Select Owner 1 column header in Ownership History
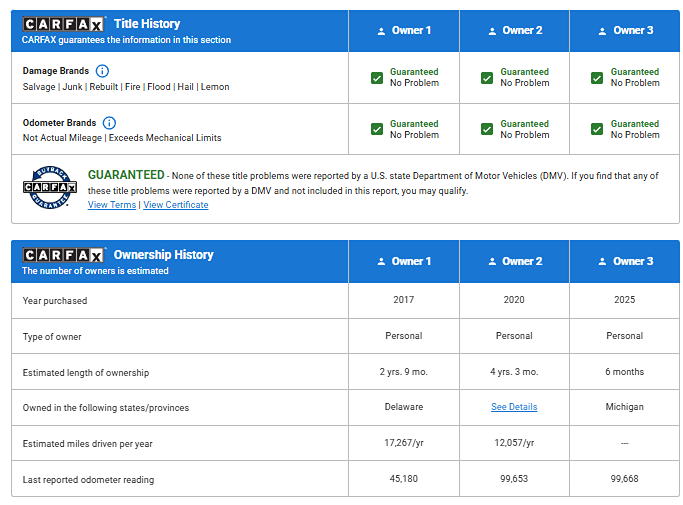683x505 pixels. pos(404,262)
